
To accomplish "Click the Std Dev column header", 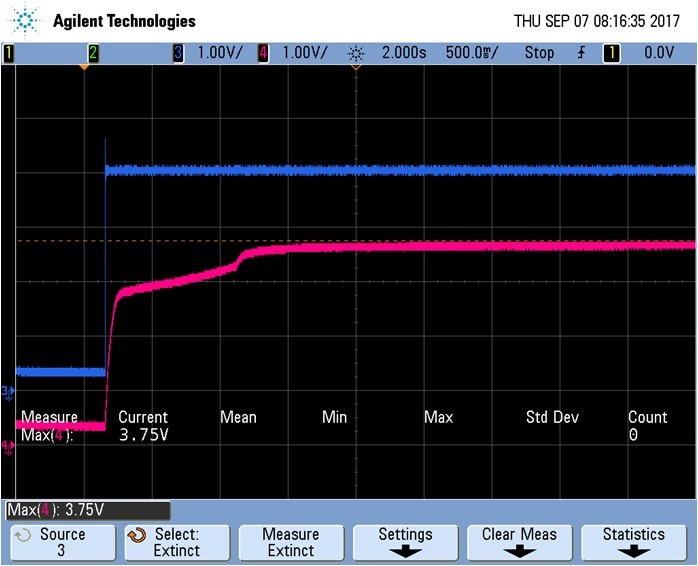I will 552,417.
